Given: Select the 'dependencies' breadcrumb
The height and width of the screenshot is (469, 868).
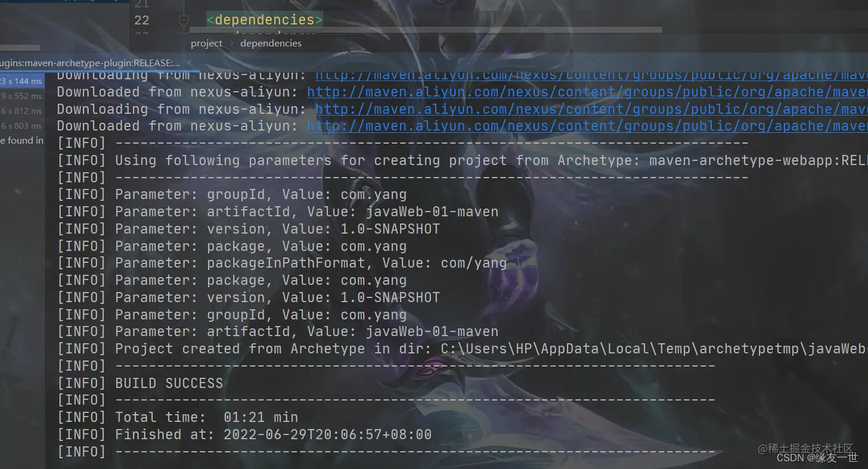Looking at the screenshot, I should (x=271, y=43).
